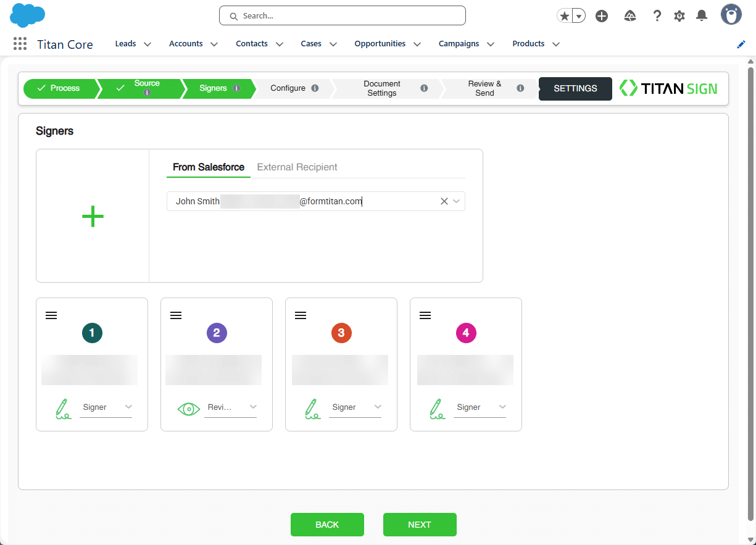Expand the recipient lookup dropdown chevron
This screenshot has height=545, width=756.
(x=456, y=201)
